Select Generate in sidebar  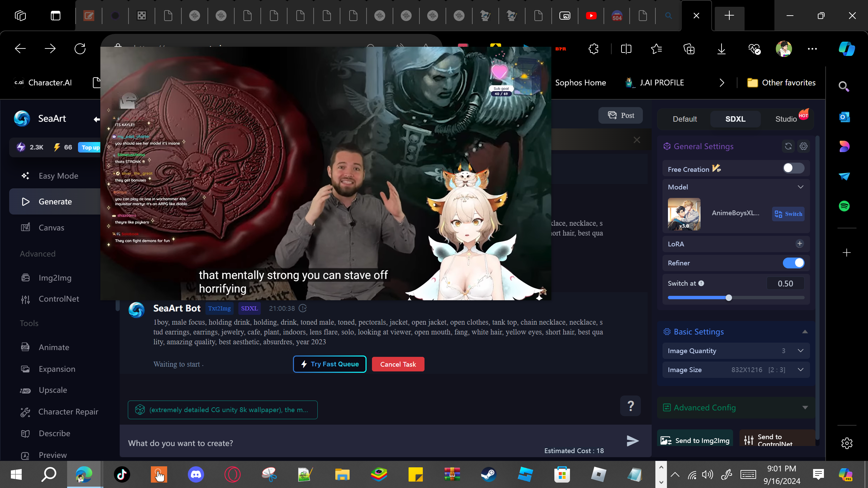coord(55,202)
